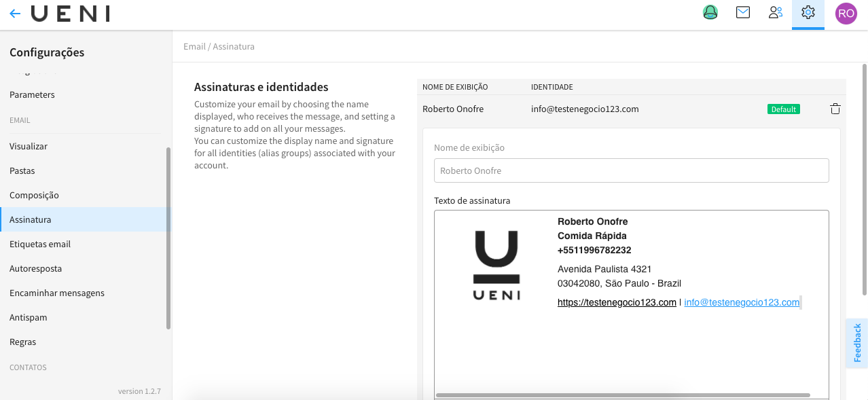868x400 pixels.
Task: Expand the CONTATOS settings section
Action: tap(28, 367)
